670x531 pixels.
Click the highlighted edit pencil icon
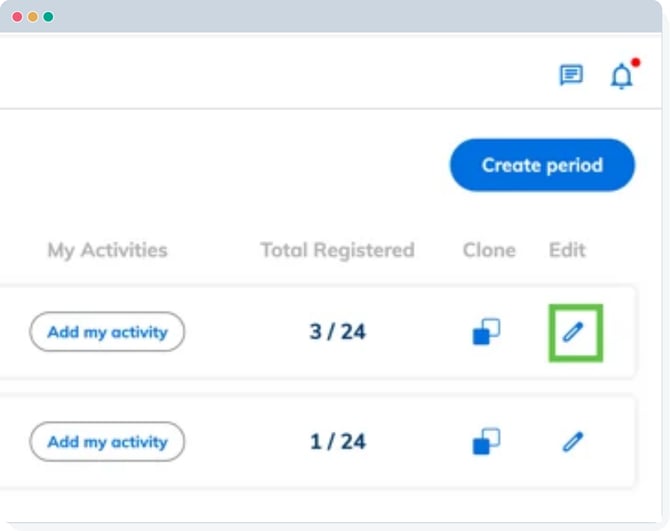[573, 332]
